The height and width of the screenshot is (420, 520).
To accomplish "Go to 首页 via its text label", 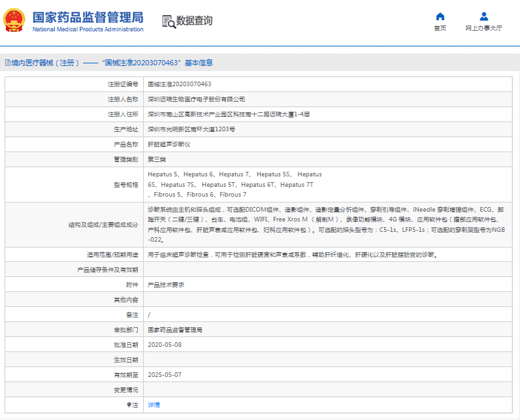I will (x=440, y=28).
